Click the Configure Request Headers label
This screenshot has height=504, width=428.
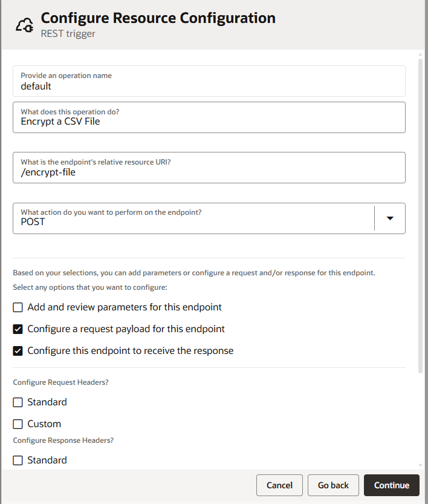pos(65,382)
